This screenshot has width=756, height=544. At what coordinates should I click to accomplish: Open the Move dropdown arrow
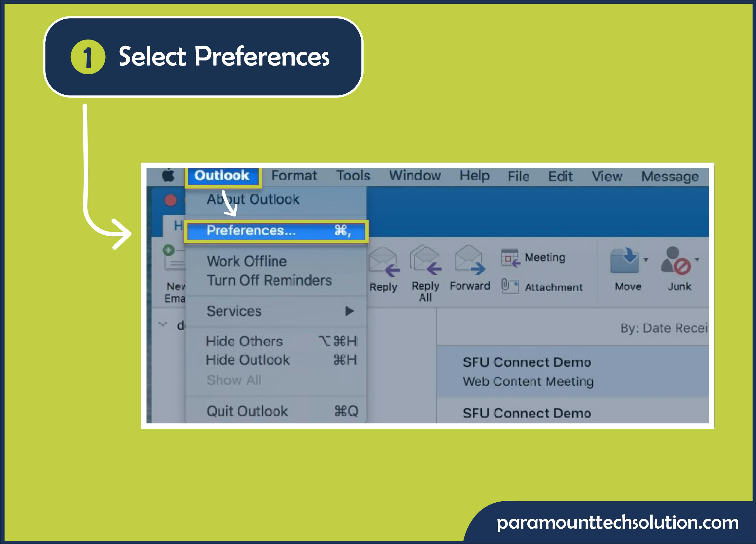646,259
